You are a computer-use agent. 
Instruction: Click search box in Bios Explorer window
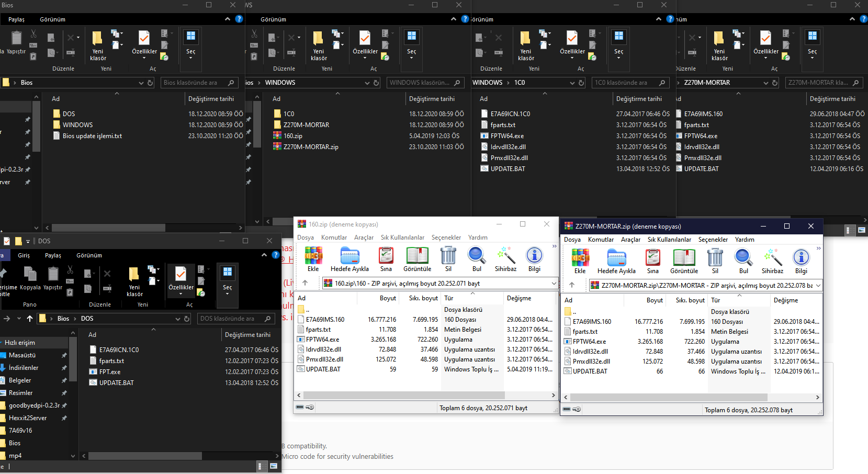(x=199, y=83)
